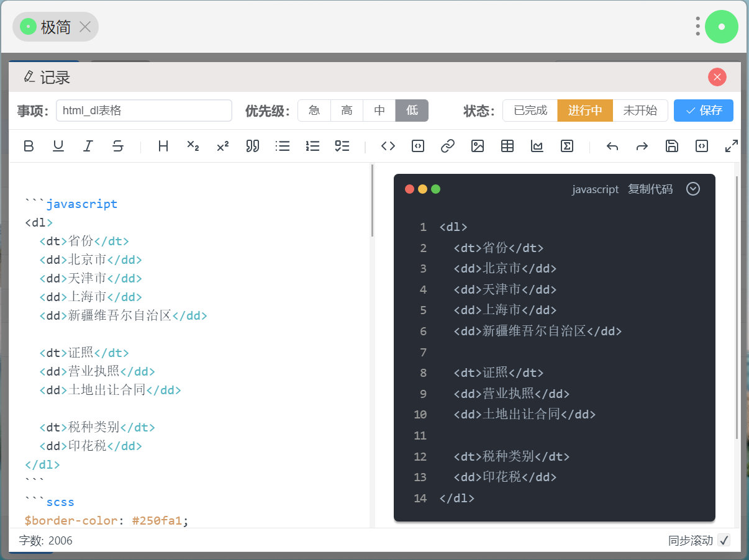The width and height of the screenshot is (749, 560).
Task: Redo the last edit
Action: 642,146
